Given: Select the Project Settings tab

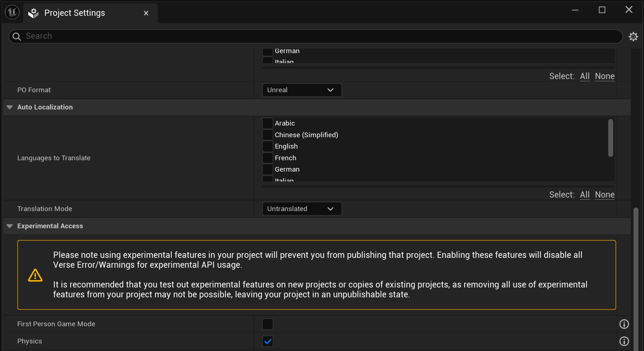Looking at the screenshot, I should tap(90, 13).
